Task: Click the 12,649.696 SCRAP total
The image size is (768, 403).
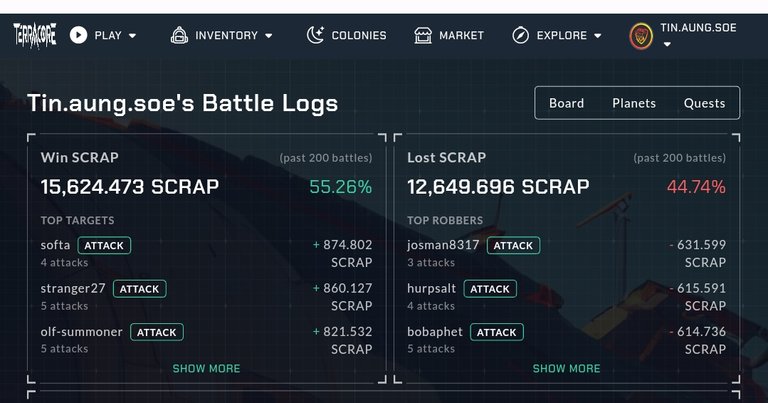Action: point(498,187)
